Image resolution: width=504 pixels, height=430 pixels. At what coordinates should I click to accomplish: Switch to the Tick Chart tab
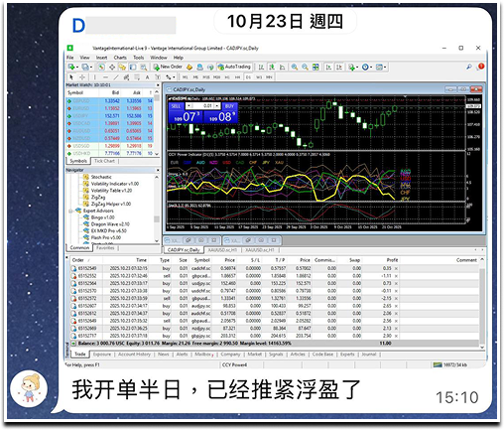[104, 161]
